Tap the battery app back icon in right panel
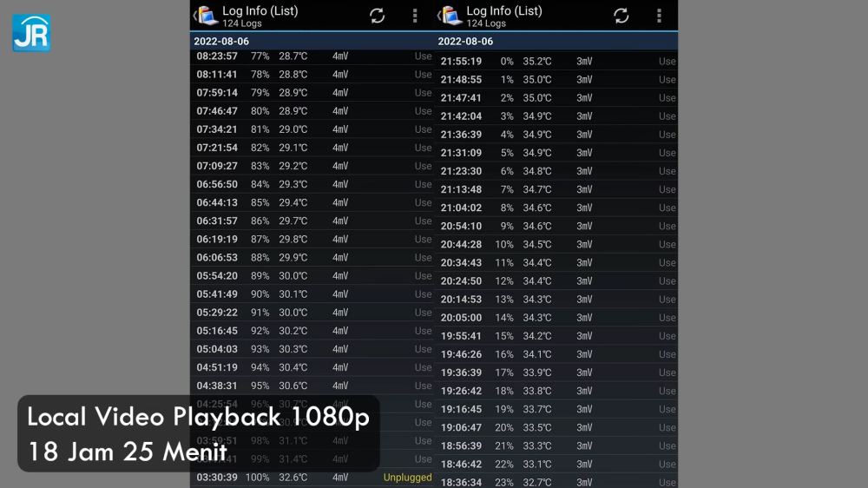 [x=450, y=16]
